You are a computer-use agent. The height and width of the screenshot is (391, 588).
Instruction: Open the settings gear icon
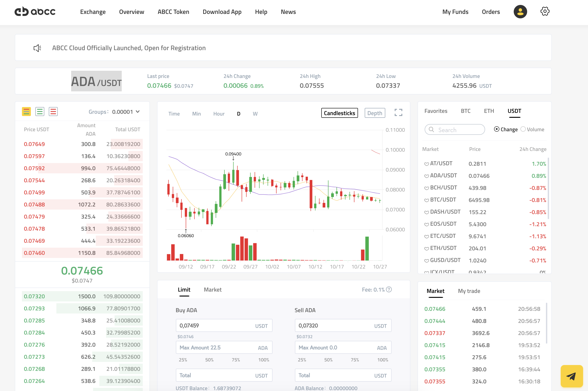[x=545, y=11]
